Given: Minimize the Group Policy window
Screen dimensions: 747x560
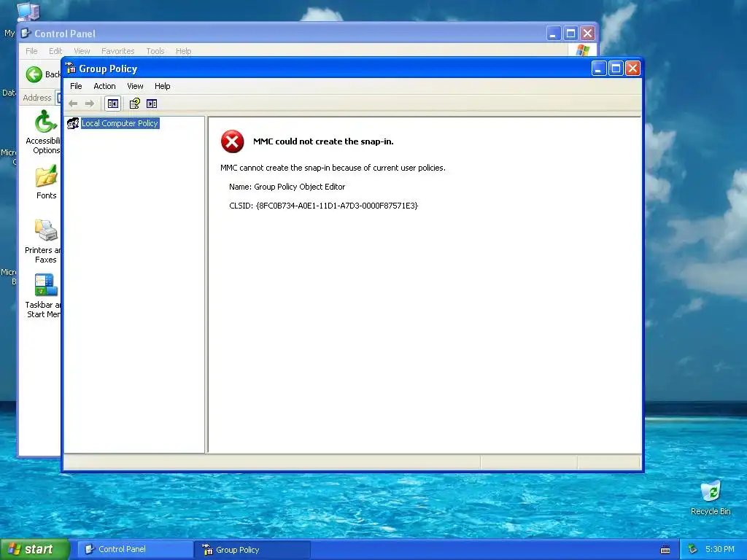Looking at the screenshot, I should (599, 69).
